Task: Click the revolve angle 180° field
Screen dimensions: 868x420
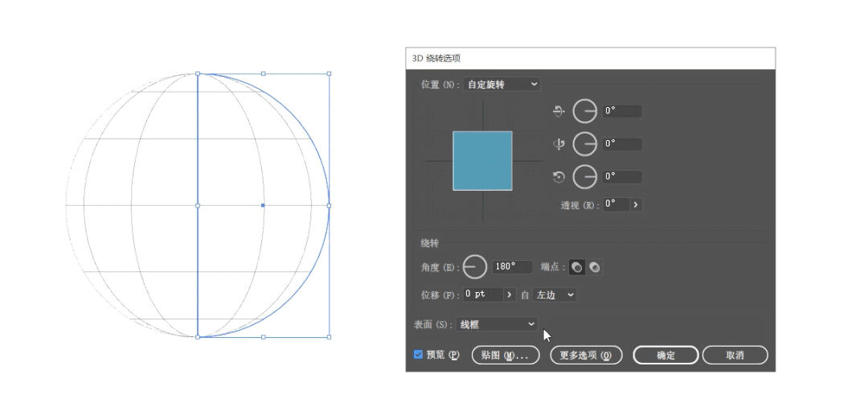Action: [512, 266]
